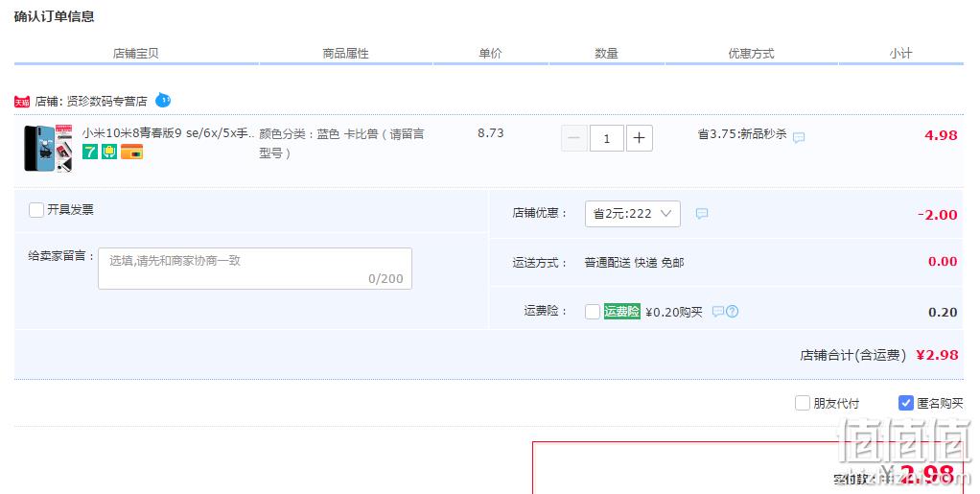Click the question mark help icon for 运费险
The image size is (980, 494).
coord(733,311)
